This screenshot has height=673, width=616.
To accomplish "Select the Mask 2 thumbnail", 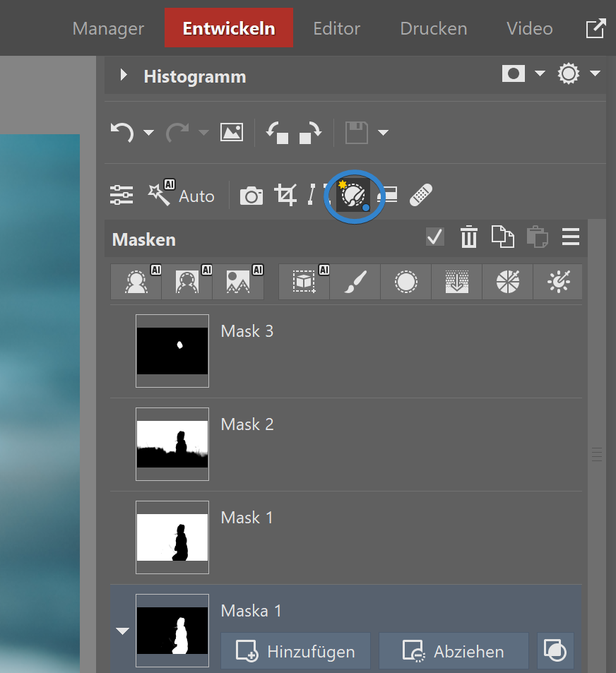I will pos(172,444).
